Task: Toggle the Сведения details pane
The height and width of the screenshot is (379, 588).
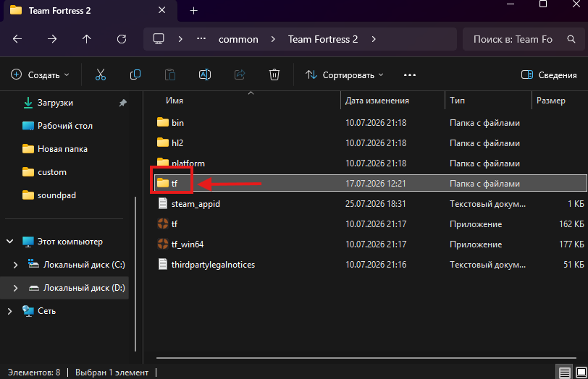Action: 549,75
